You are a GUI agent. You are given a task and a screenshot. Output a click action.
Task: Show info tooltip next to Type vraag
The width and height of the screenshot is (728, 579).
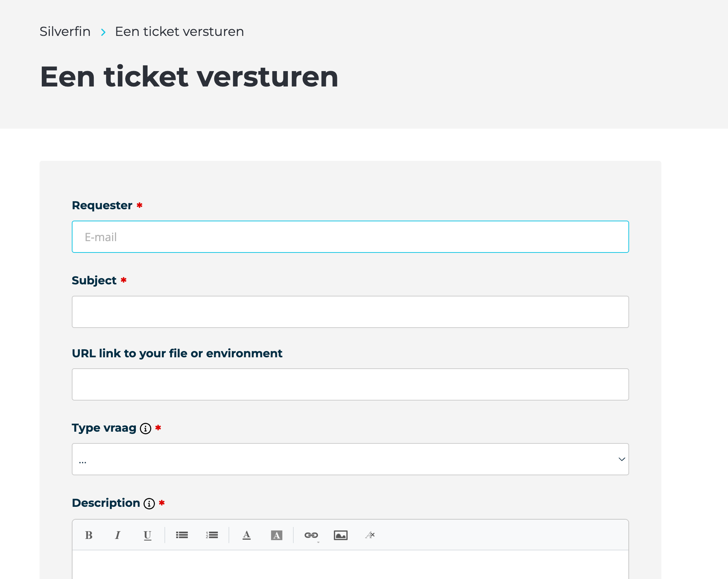point(145,428)
